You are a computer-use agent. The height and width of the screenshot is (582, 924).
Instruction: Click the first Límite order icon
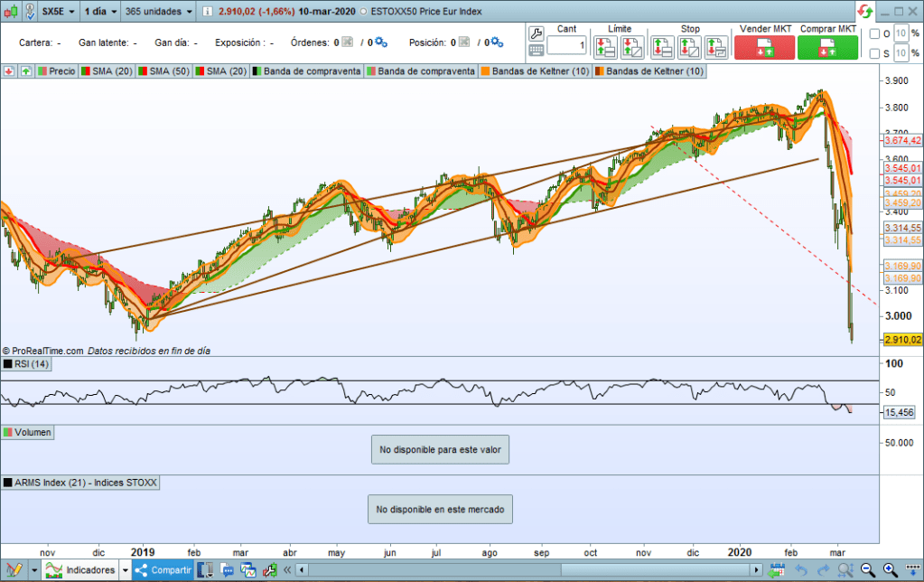605,47
